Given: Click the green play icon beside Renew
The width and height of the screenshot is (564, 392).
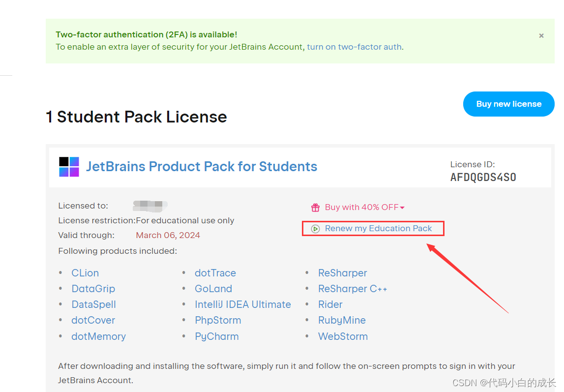Looking at the screenshot, I should [x=316, y=229].
